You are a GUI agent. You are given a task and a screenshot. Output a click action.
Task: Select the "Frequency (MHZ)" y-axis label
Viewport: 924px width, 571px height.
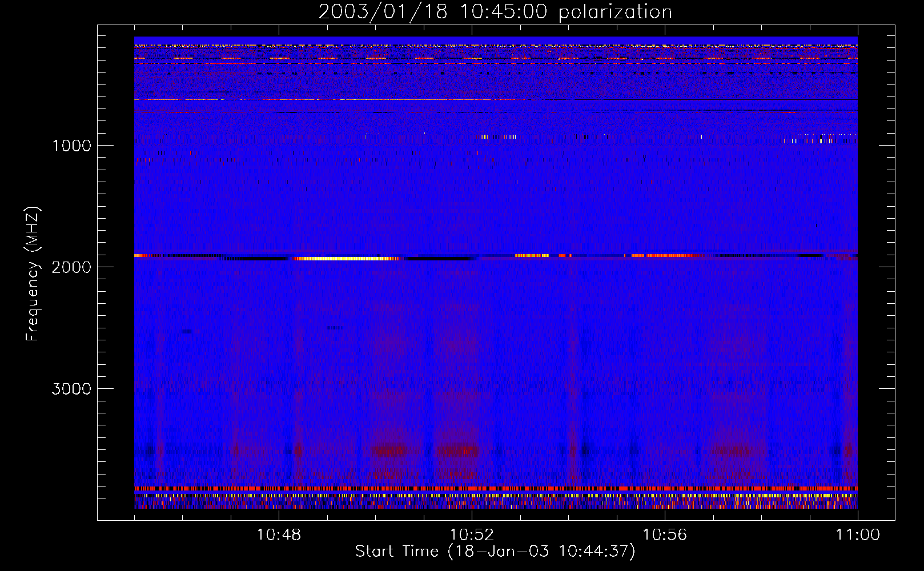coord(33,274)
